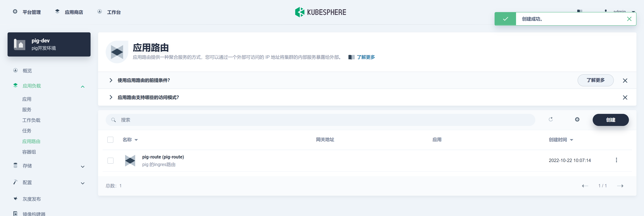Click the 概览 sidebar icon

pos(15,70)
